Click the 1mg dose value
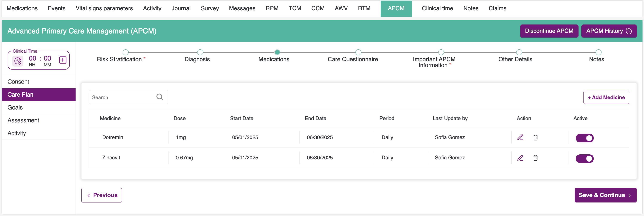 click(x=181, y=137)
